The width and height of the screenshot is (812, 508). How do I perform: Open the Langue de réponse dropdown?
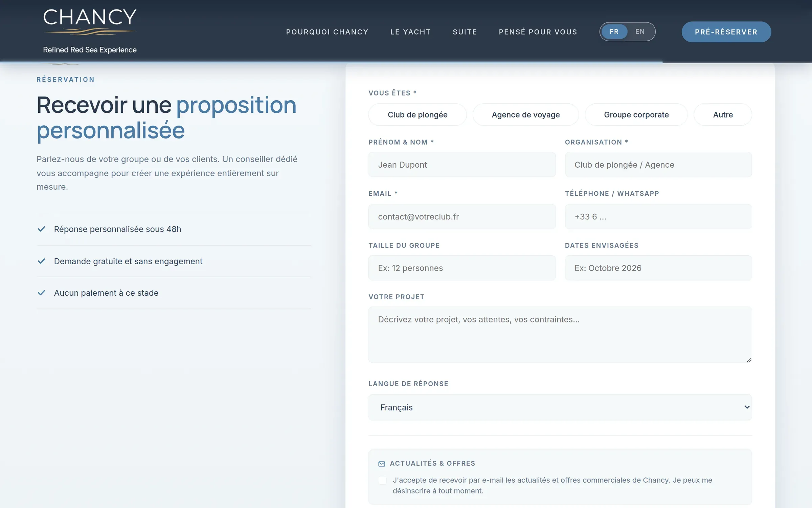(x=560, y=407)
